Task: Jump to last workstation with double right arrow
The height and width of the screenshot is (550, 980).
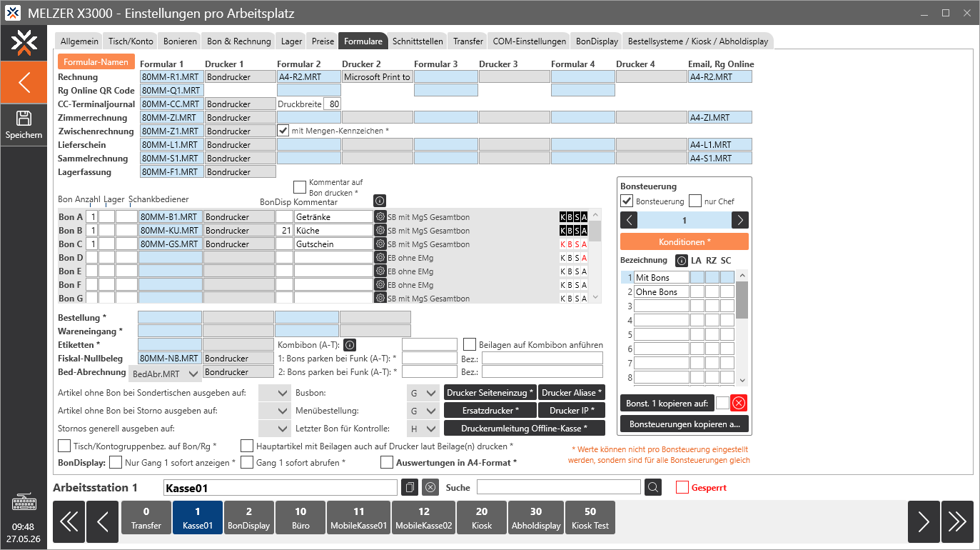Action: coord(957,521)
